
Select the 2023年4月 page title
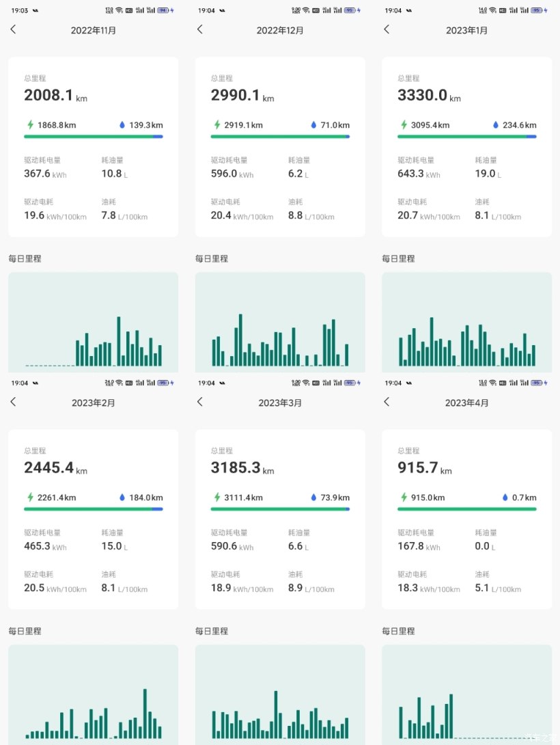466,403
